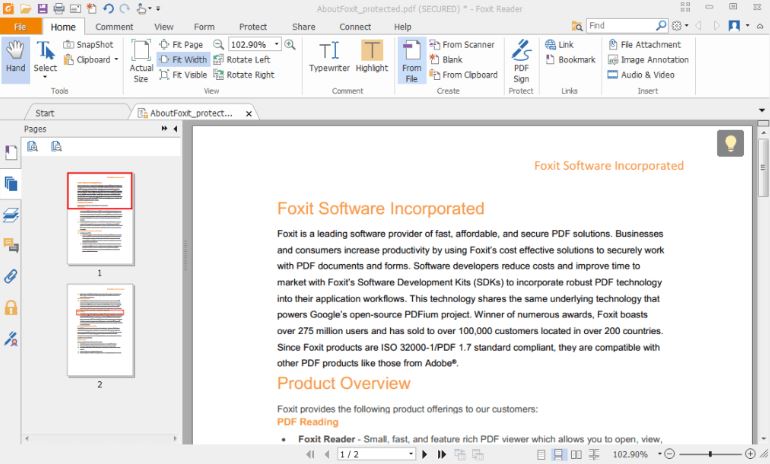Zoom in with ribbon magnifier plus
Viewport: 770px width, 464px height.
pos(290,45)
